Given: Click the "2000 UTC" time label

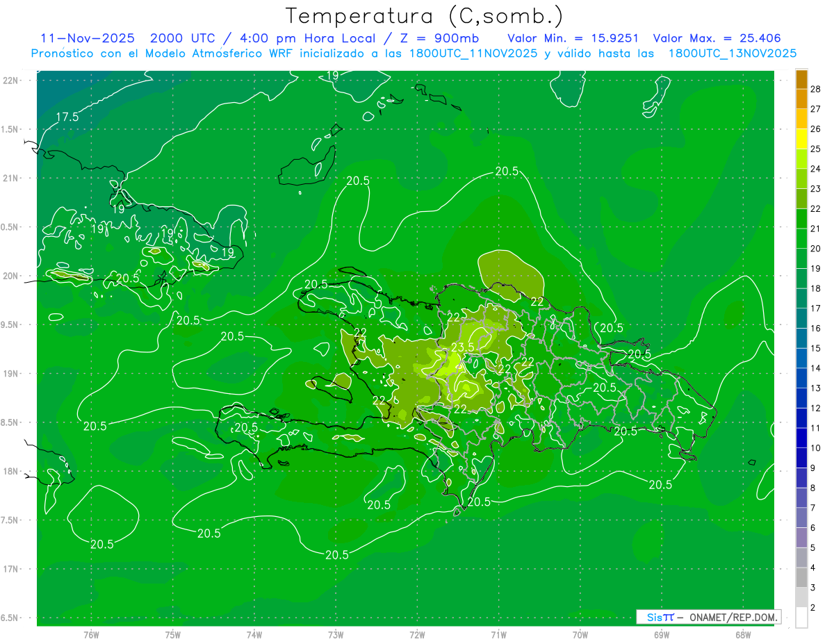Looking at the screenshot, I should tap(183, 38).
